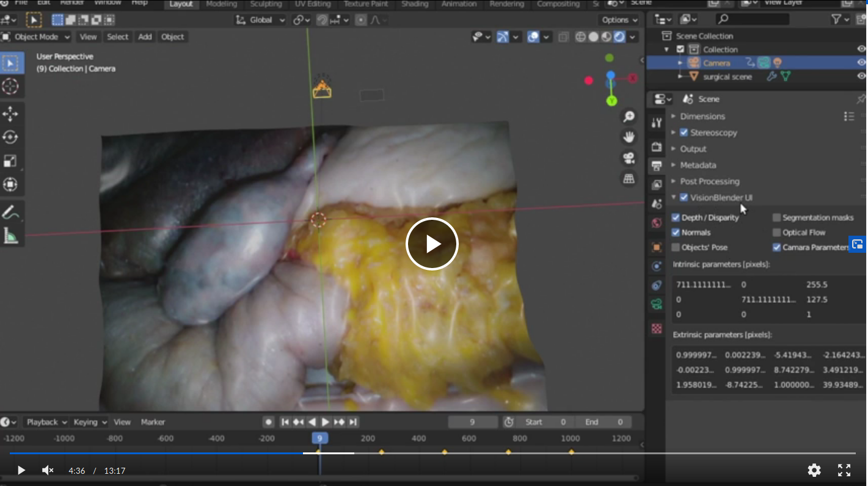Viewport: 868px width, 486px height.
Task: Toggle camera view in the viewport
Action: (628, 158)
